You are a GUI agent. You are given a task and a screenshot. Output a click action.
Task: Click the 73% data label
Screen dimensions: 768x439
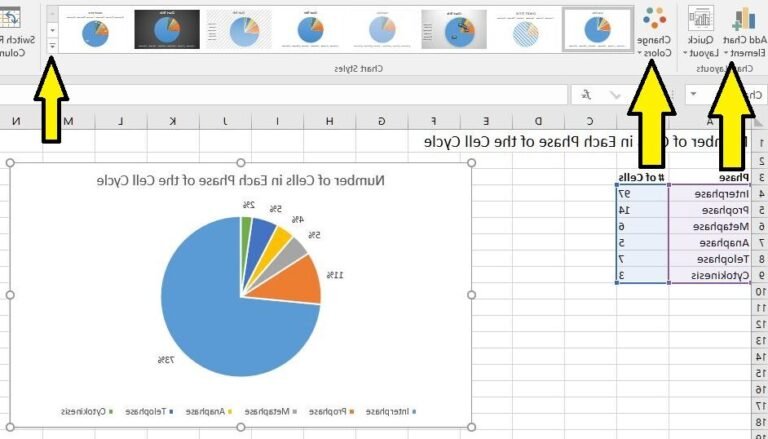tap(166, 360)
